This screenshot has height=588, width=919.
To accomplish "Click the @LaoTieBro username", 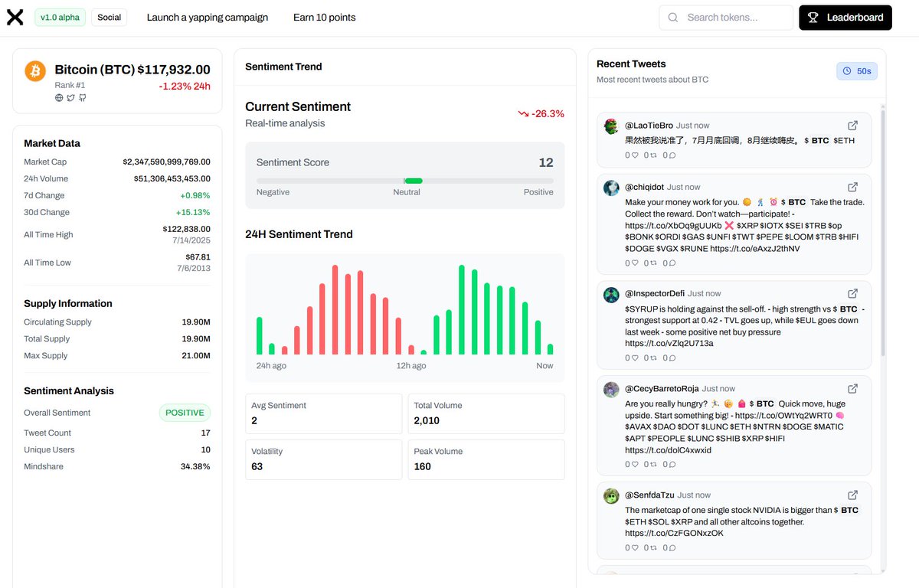I will (x=649, y=126).
